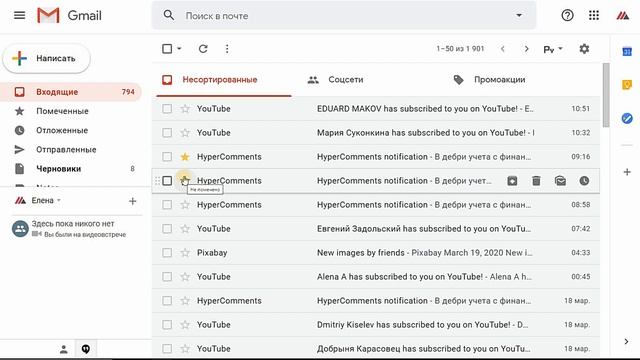Open the Alena A has subscribed email
The width and height of the screenshot is (640, 360).
(x=376, y=277)
